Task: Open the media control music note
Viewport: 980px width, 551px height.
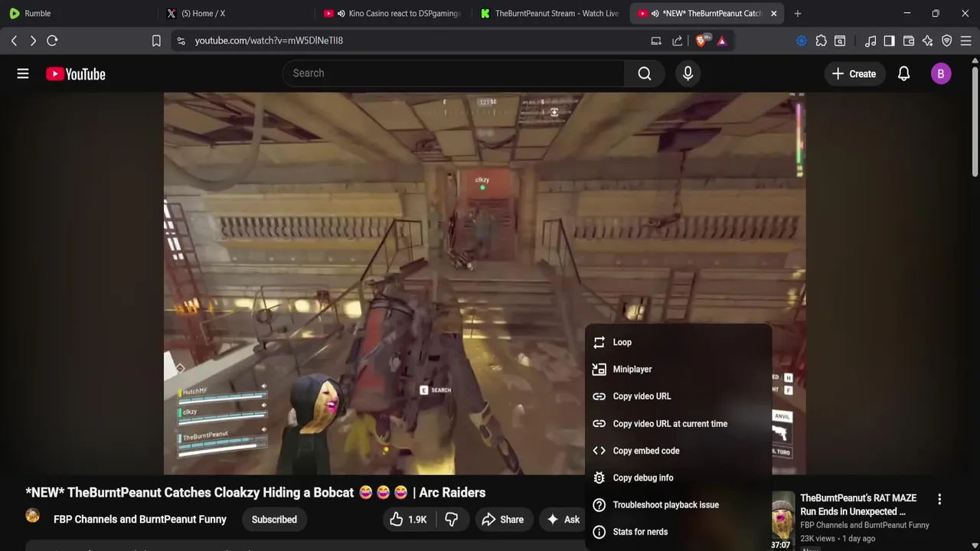Action: tap(871, 41)
